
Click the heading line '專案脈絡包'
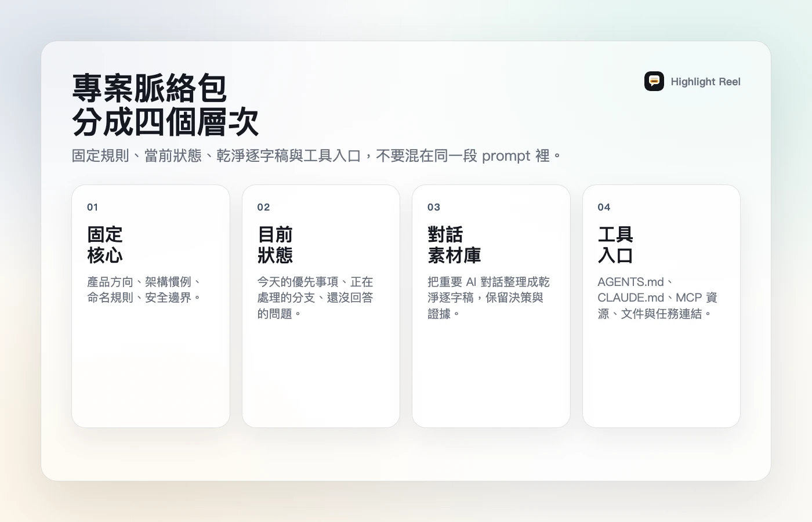coord(149,88)
